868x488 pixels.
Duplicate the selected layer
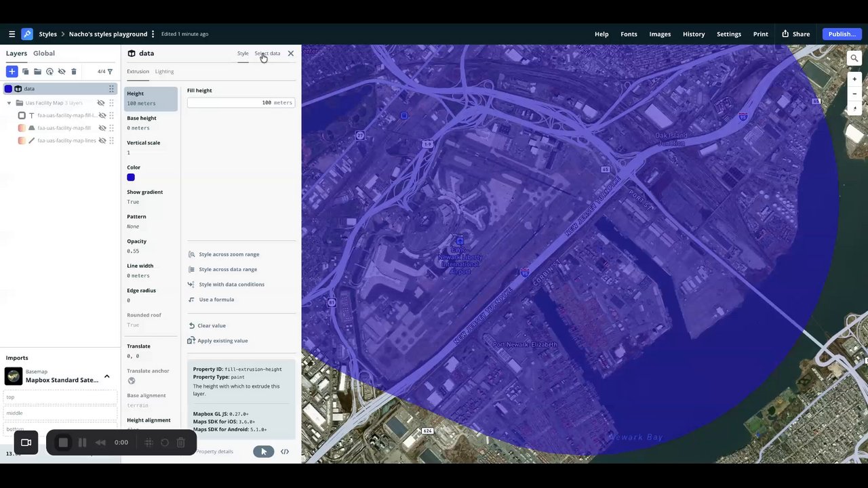[25, 71]
